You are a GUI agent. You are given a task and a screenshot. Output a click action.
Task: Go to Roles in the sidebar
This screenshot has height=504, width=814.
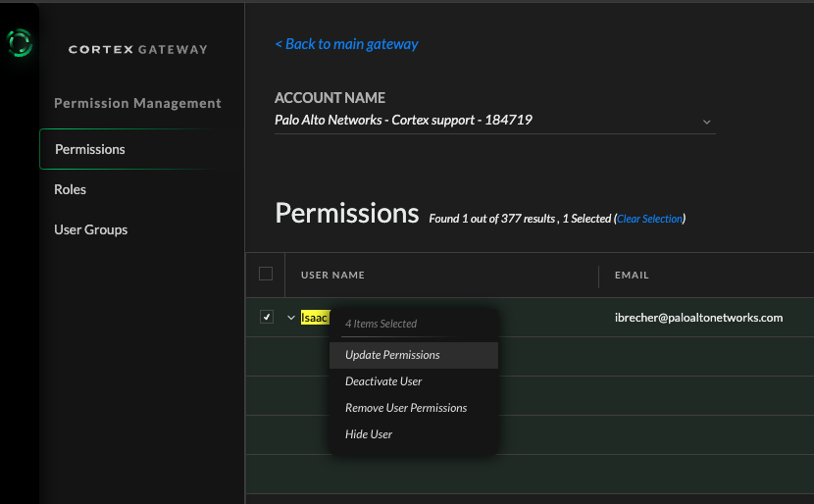tap(71, 189)
